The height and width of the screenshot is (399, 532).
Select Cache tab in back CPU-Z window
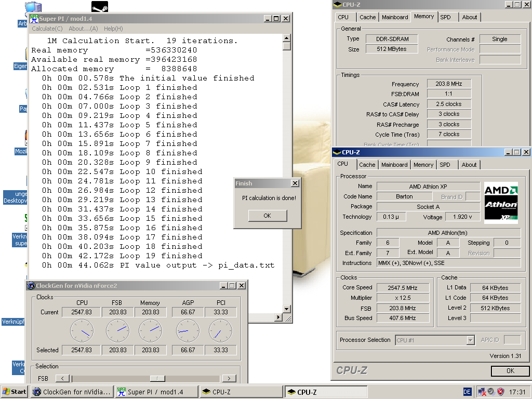367,17
